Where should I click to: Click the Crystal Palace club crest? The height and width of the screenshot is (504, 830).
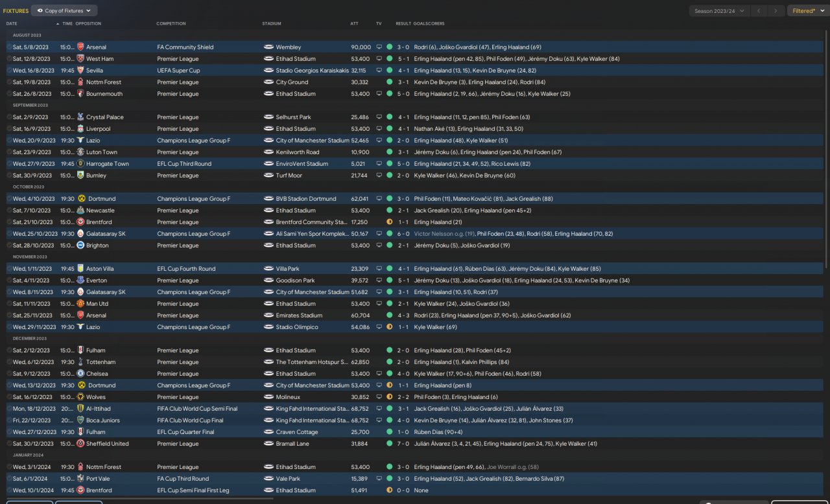click(80, 117)
